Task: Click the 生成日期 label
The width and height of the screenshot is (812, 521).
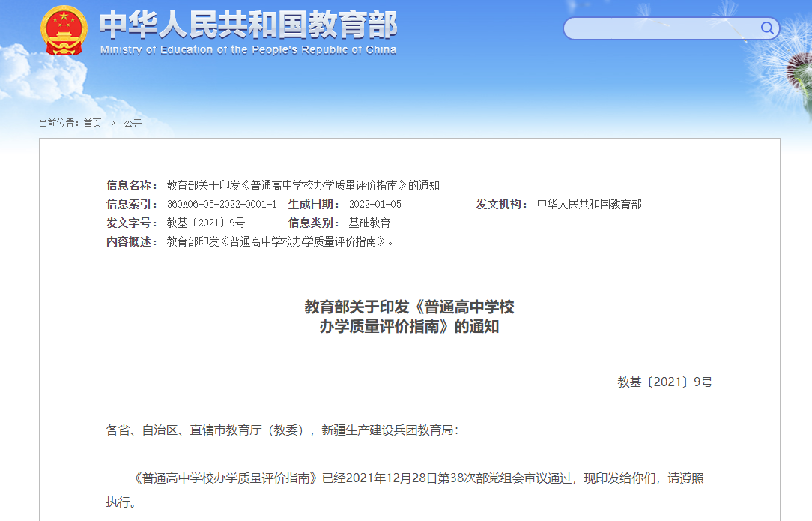Action: (x=314, y=204)
